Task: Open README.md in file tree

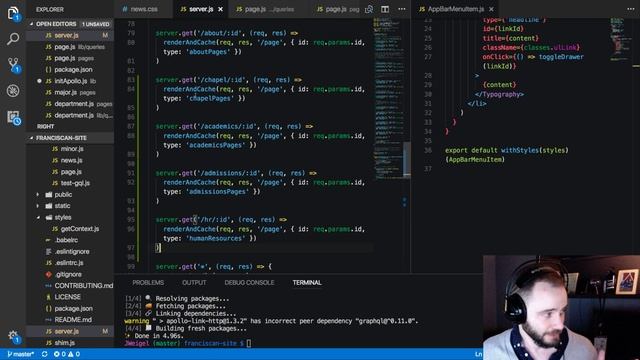Action: [x=70, y=320]
